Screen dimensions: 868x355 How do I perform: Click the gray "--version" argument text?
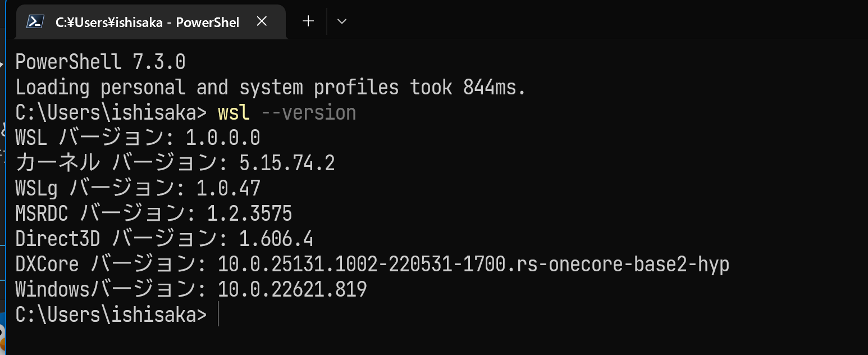(308, 113)
